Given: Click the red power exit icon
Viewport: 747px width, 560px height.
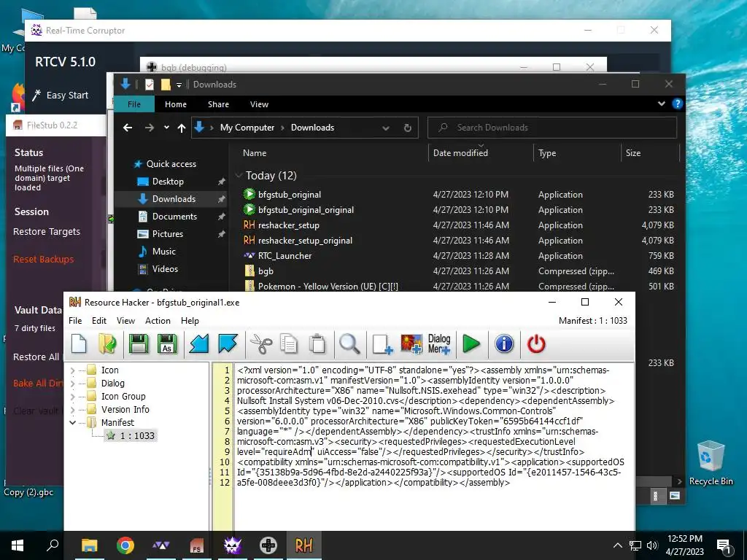Looking at the screenshot, I should (x=536, y=344).
